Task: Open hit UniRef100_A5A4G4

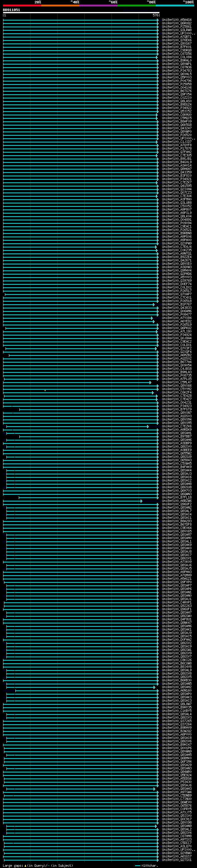Action: (176, 20)
